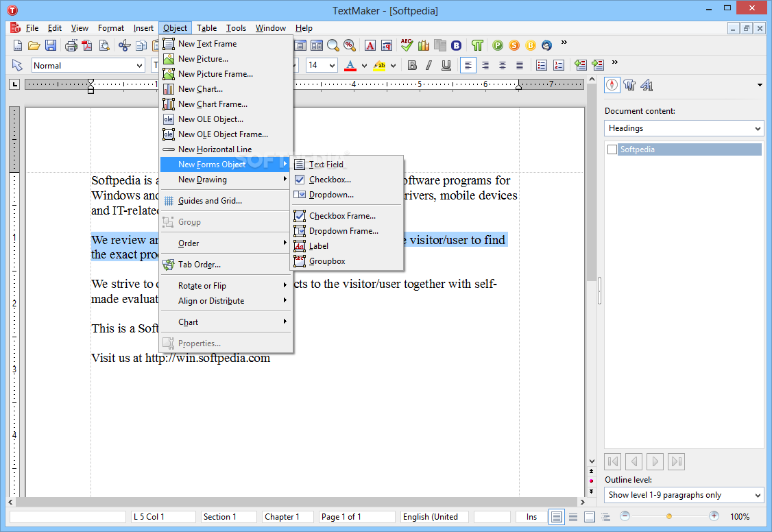Toggle formatting marks with pilcrow icon
772x532 pixels.
[x=477, y=46]
